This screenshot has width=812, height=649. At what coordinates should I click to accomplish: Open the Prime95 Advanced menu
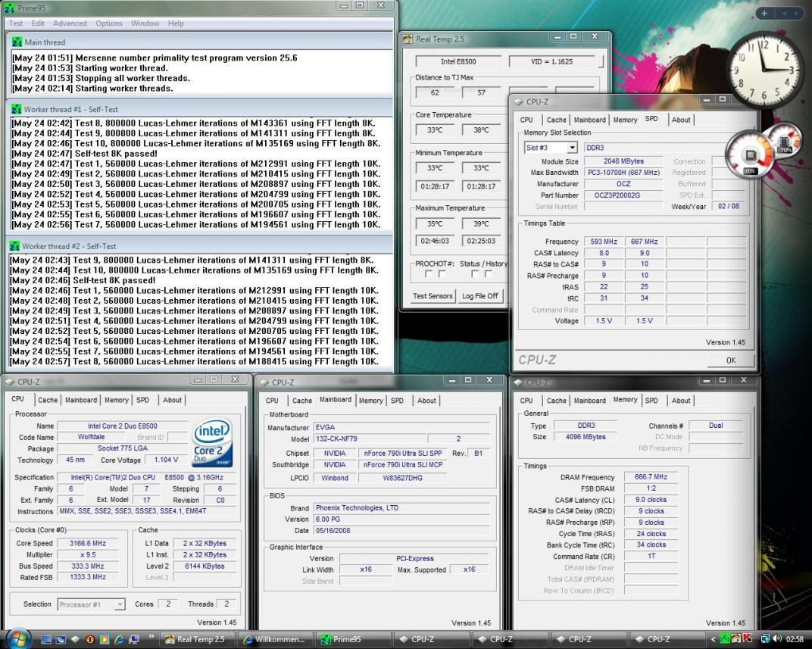(x=70, y=23)
